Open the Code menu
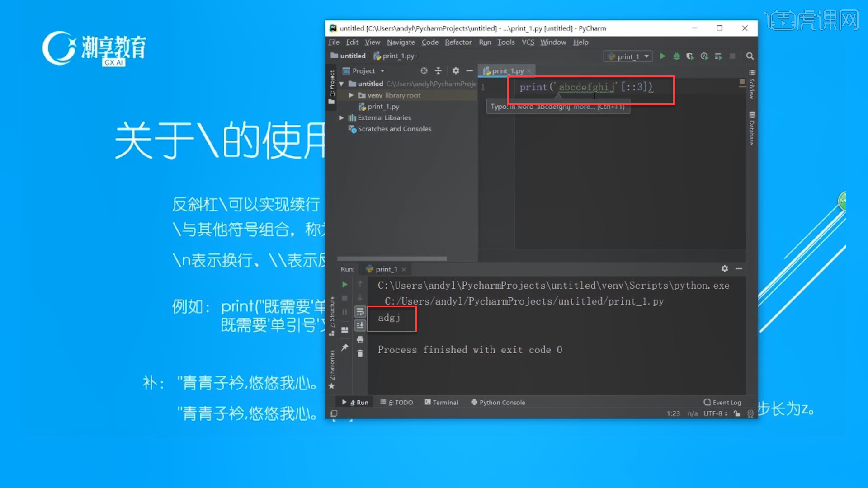Viewport: 868px width, 488px height. tap(430, 42)
